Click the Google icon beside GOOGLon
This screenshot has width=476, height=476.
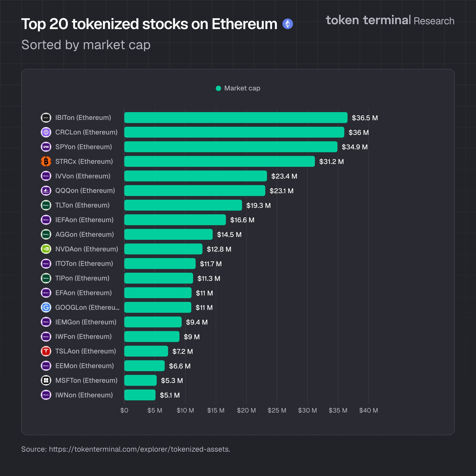click(x=46, y=307)
